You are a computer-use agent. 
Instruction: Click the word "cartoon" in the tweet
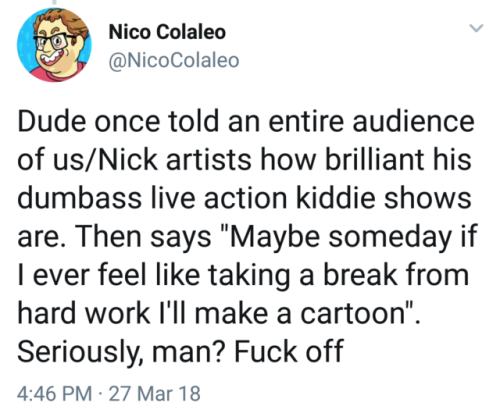[353, 314]
